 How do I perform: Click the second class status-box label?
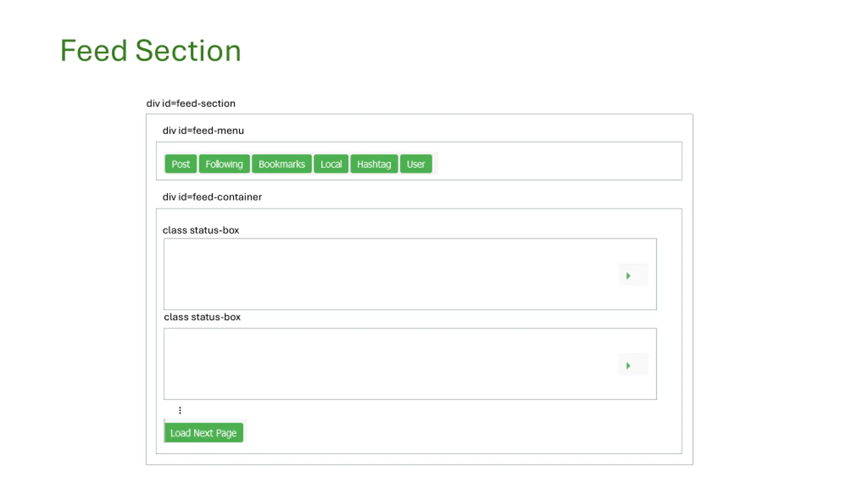tap(202, 317)
